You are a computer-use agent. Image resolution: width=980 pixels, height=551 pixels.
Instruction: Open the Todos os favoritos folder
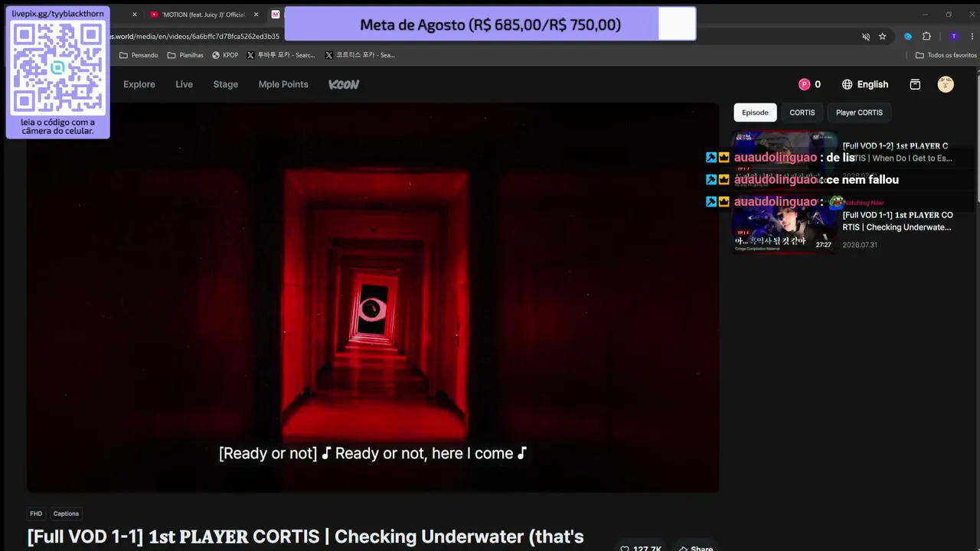[946, 55]
